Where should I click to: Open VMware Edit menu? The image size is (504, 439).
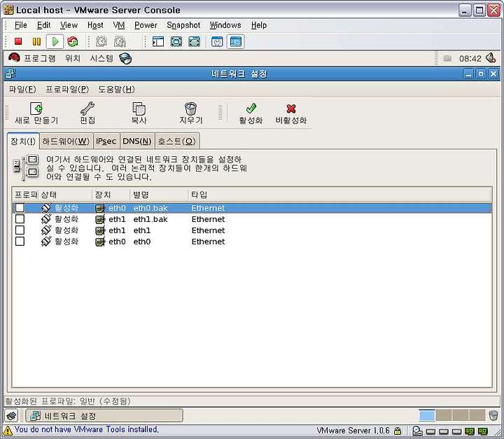point(43,25)
